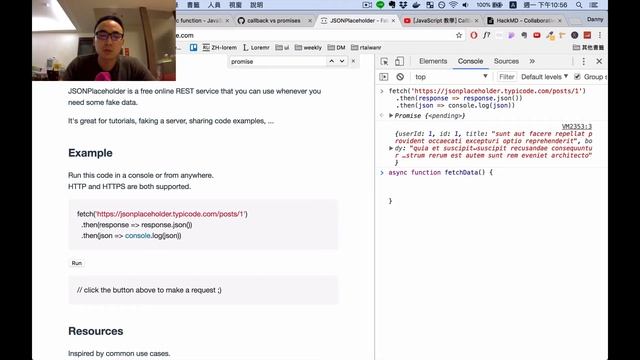Viewport: 640px width, 360px height.
Task: Select the DevTools inspect element tool
Action: pos(384,61)
